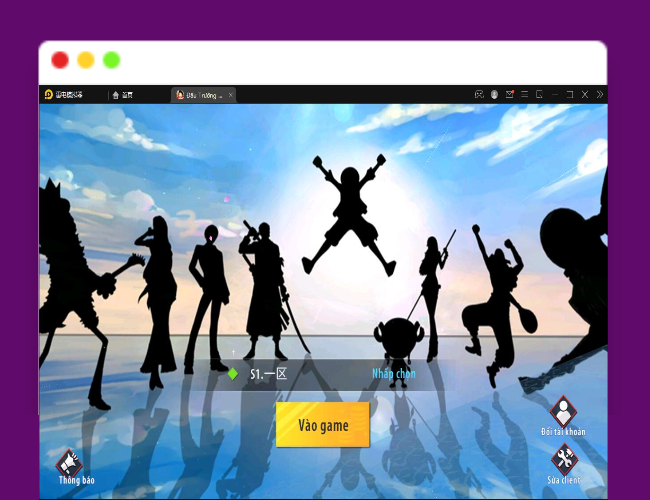The width and height of the screenshot is (650, 500).
Task: Open the Đổi tài khoản account icon
Action: pyautogui.click(x=563, y=411)
